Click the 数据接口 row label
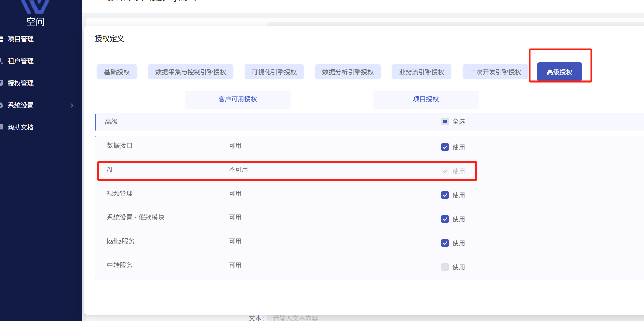The image size is (644, 321). [120, 146]
